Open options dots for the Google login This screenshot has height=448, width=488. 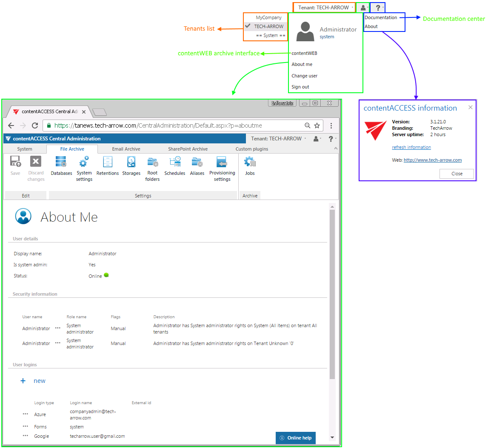pos(26,436)
